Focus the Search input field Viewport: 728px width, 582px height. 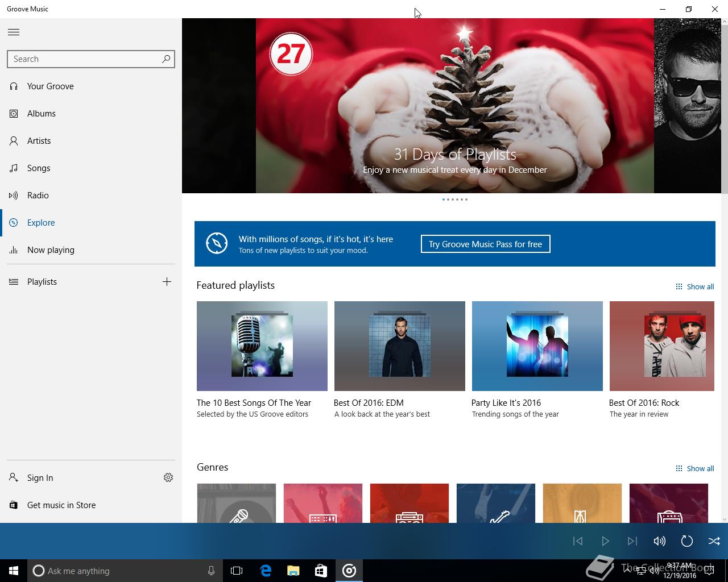(x=91, y=59)
